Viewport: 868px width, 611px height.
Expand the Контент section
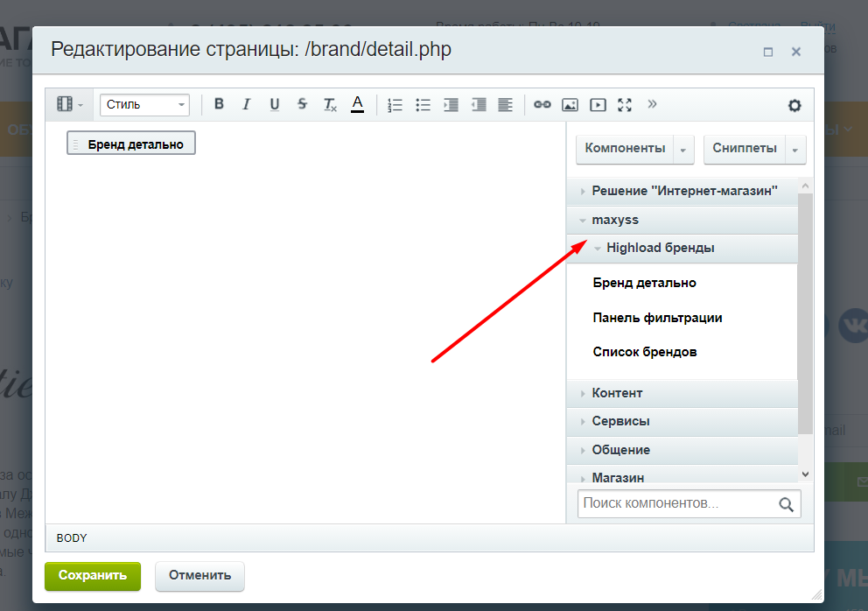pyautogui.click(x=682, y=393)
